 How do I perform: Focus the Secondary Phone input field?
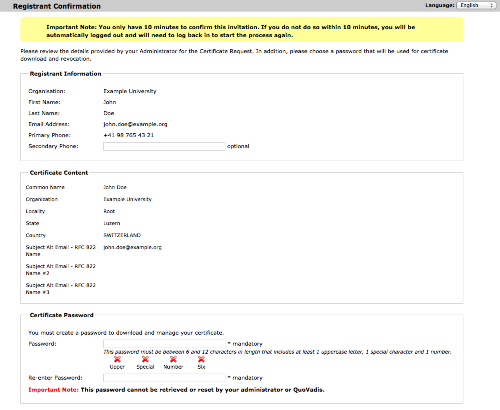[x=164, y=146]
